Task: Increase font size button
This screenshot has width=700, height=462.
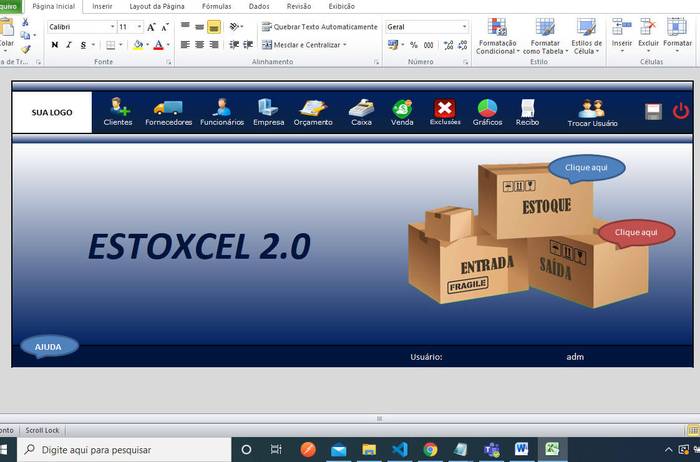Action: (x=151, y=27)
